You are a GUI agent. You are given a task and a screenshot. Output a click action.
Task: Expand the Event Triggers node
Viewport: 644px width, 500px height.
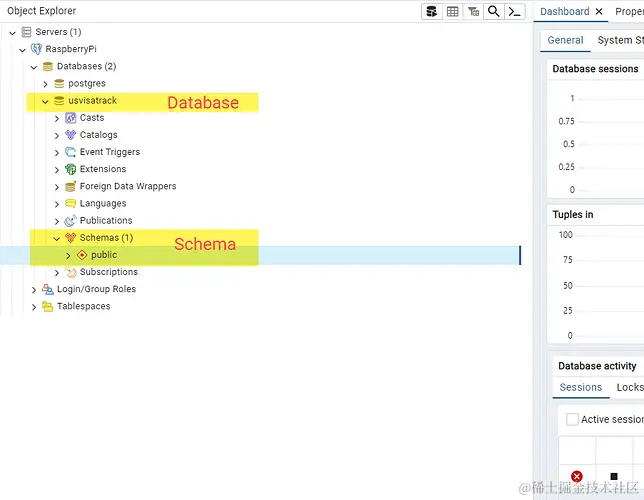tap(57, 153)
